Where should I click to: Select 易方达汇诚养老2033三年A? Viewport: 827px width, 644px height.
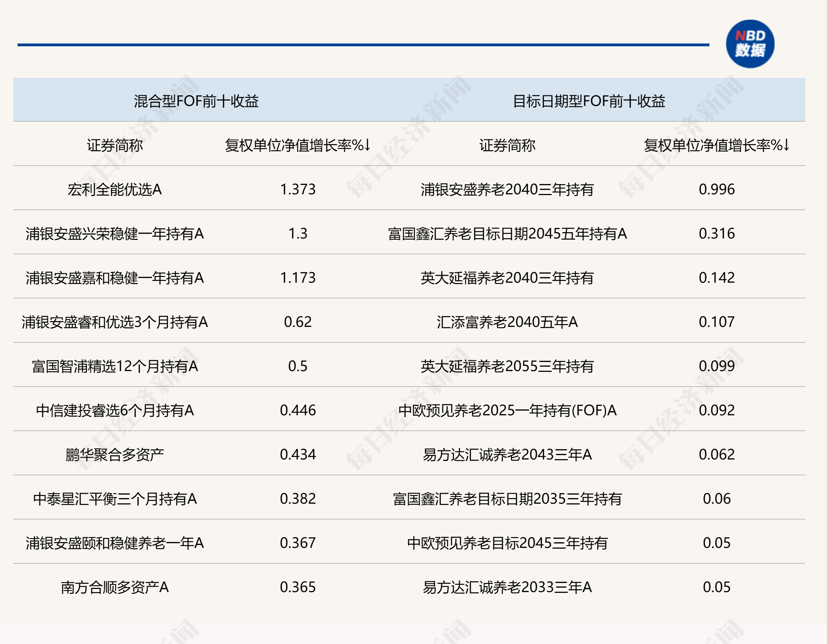508,588
